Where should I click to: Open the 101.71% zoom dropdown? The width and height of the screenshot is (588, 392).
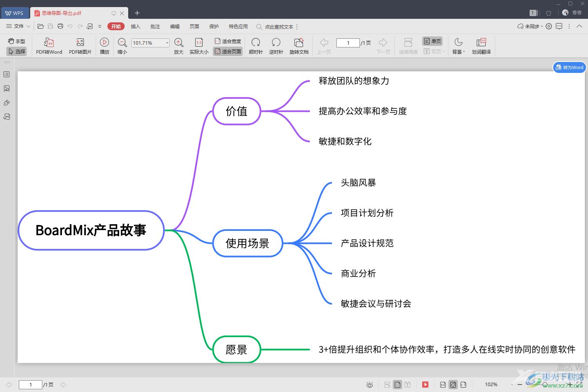point(167,43)
